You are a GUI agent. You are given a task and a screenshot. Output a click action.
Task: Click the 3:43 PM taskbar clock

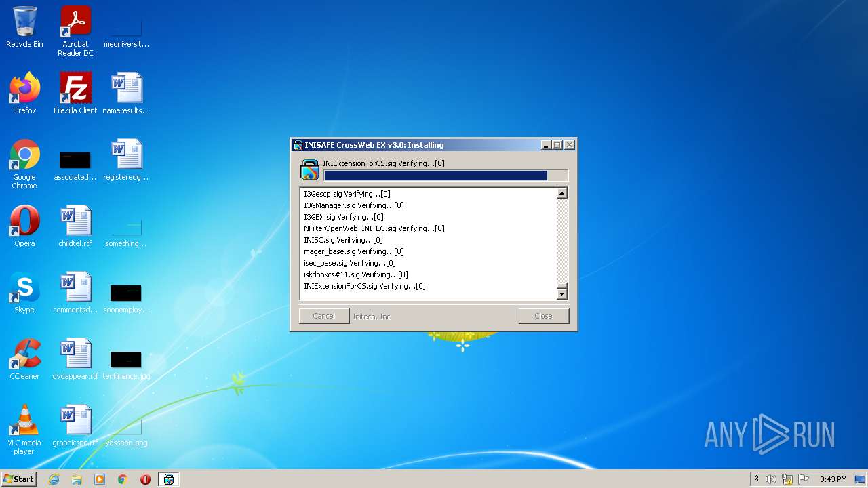[833, 479]
